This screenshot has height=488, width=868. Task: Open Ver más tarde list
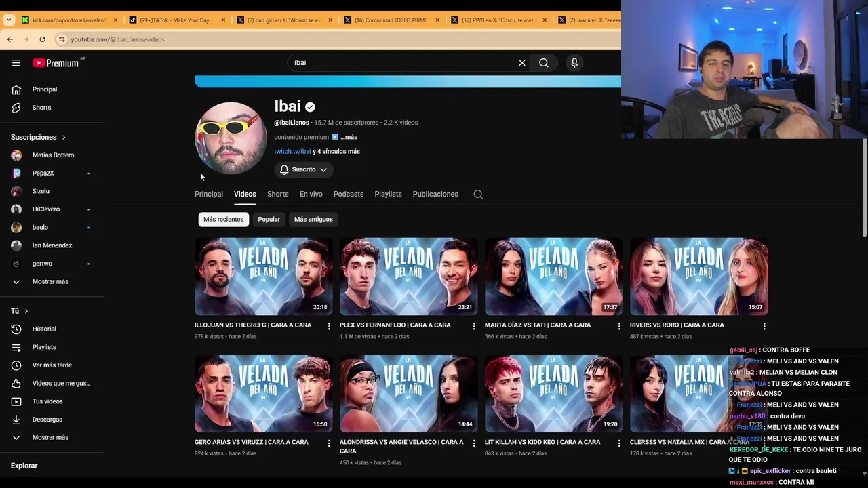(x=52, y=365)
